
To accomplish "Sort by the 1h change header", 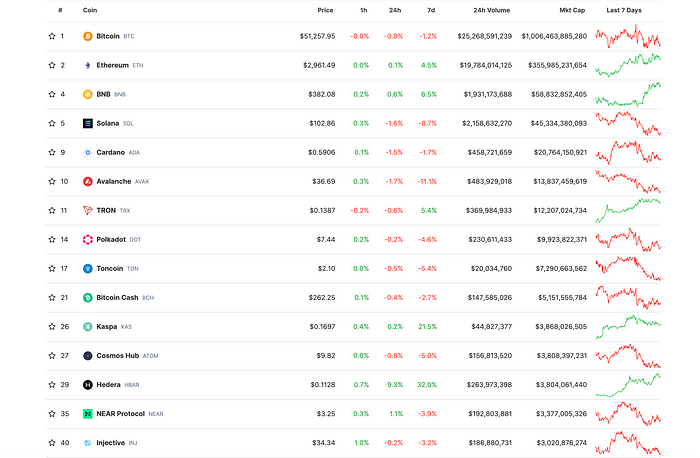I will pyautogui.click(x=364, y=10).
